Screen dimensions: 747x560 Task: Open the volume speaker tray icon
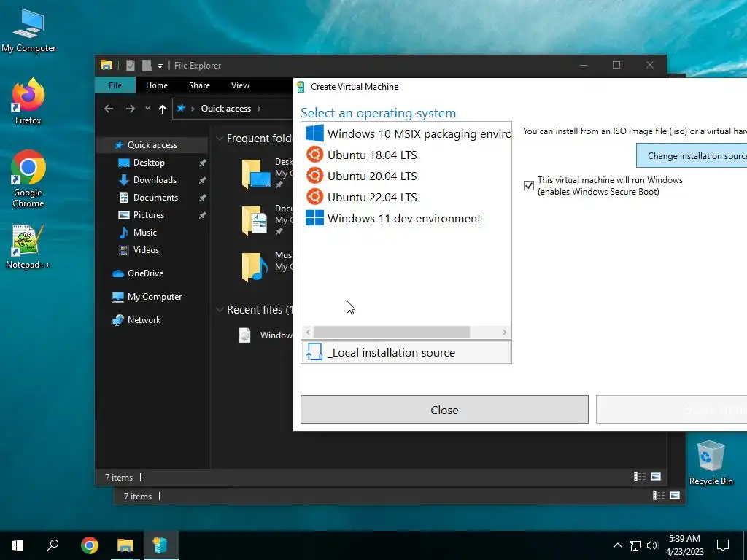pos(652,545)
